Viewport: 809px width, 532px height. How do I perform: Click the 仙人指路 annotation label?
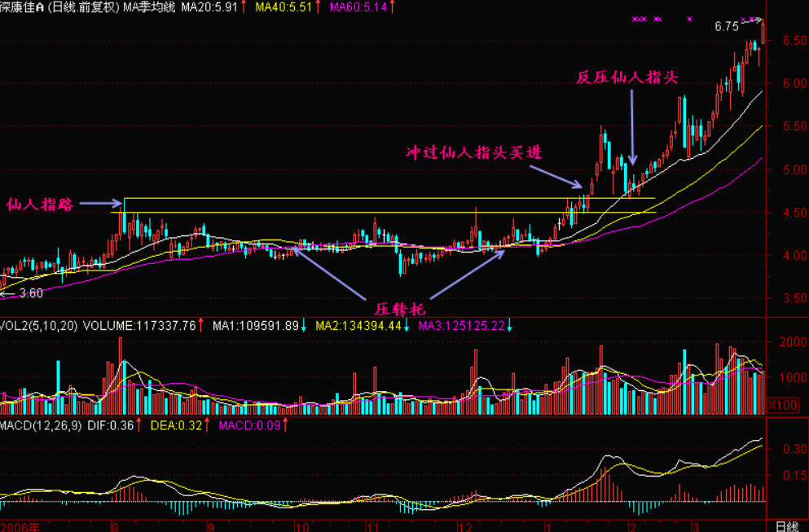(x=40, y=204)
